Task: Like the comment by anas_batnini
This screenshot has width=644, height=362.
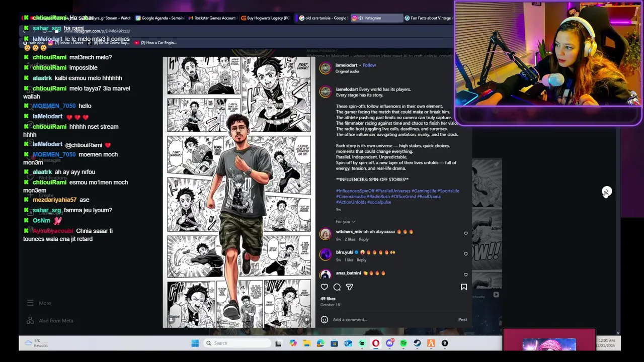Action: click(465, 275)
